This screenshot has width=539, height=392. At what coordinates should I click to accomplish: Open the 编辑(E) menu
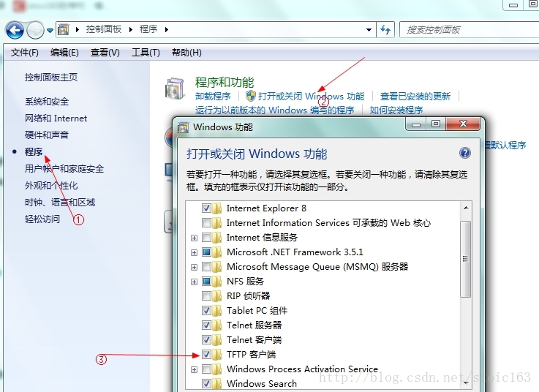click(x=64, y=53)
